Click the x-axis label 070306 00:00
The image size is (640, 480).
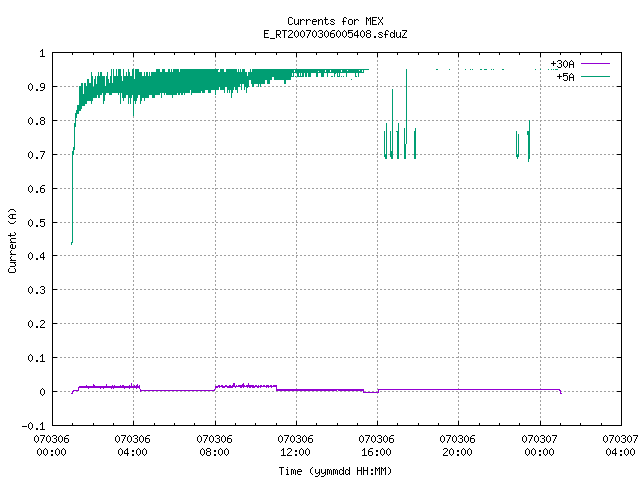pos(51,446)
